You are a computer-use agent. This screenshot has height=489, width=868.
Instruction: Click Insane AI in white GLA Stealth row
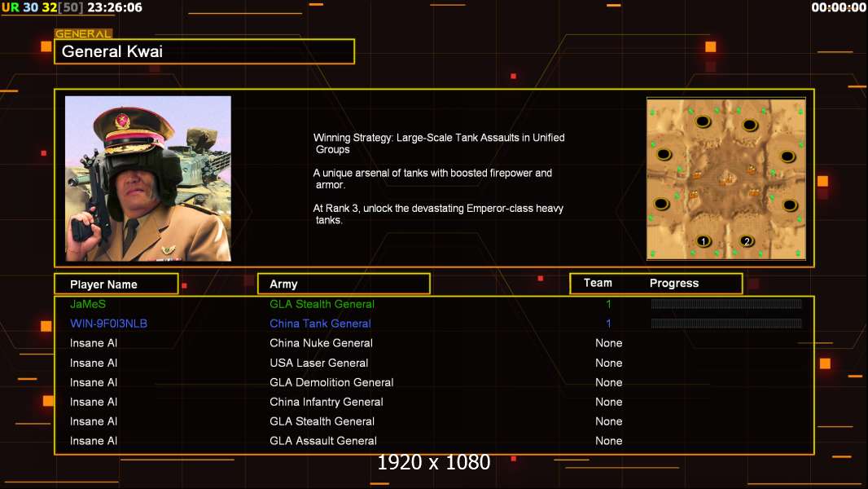94,421
